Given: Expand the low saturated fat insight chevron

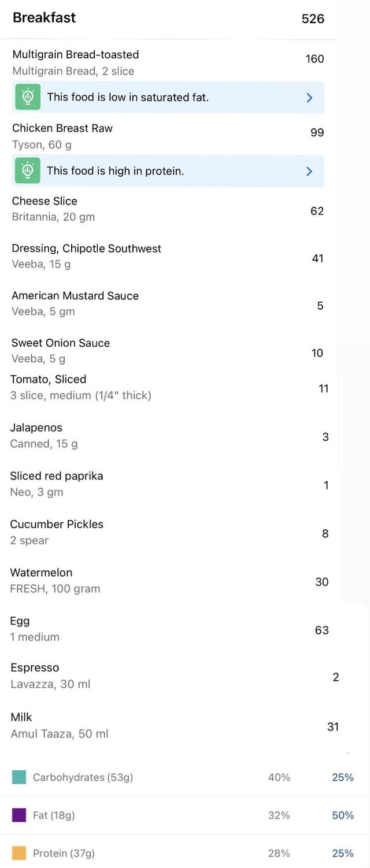Looking at the screenshot, I should point(309,98).
